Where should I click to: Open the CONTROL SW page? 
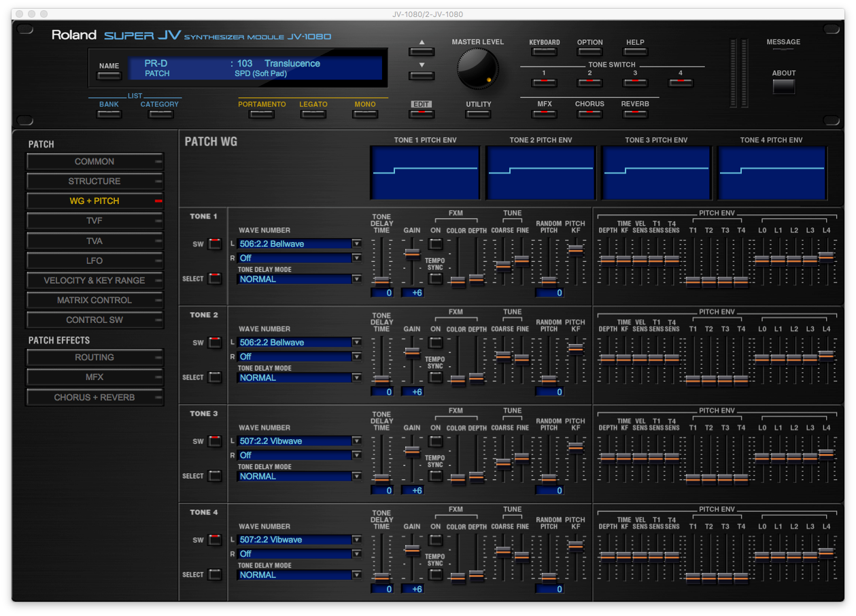coord(95,320)
